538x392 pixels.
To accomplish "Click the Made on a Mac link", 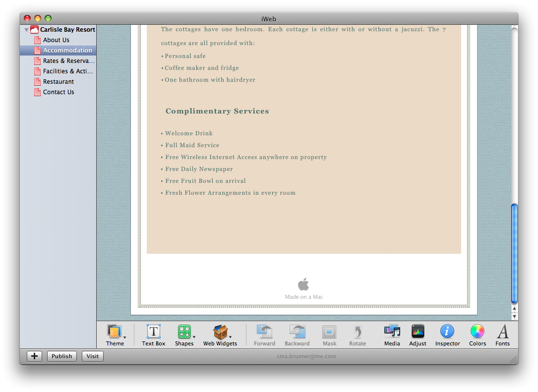I will point(303,297).
